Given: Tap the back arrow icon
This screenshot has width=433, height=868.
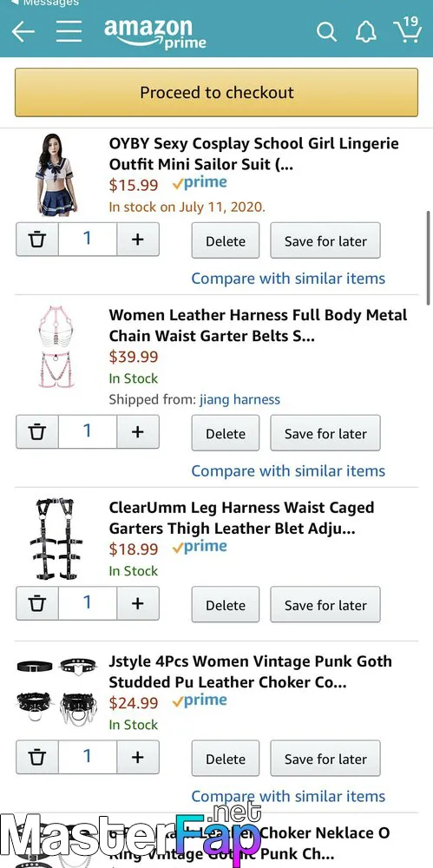Looking at the screenshot, I should tap(23, 31).
